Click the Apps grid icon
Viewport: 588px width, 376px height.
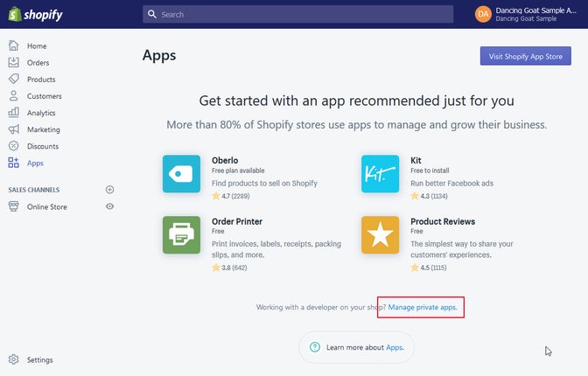13,163
